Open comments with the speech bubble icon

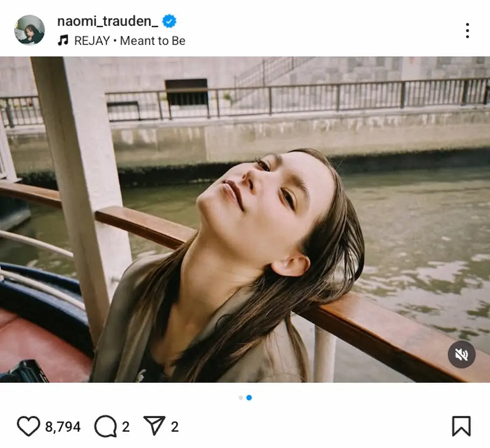105,426
